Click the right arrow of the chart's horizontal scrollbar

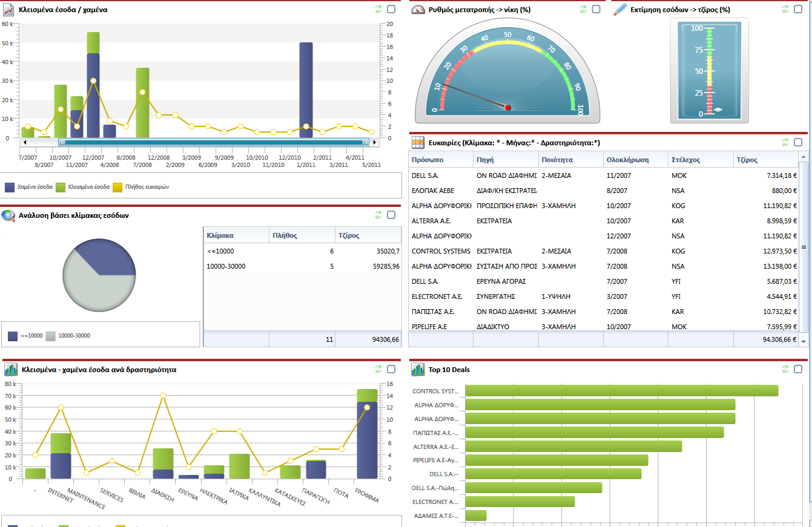click(x=374, y=142)
